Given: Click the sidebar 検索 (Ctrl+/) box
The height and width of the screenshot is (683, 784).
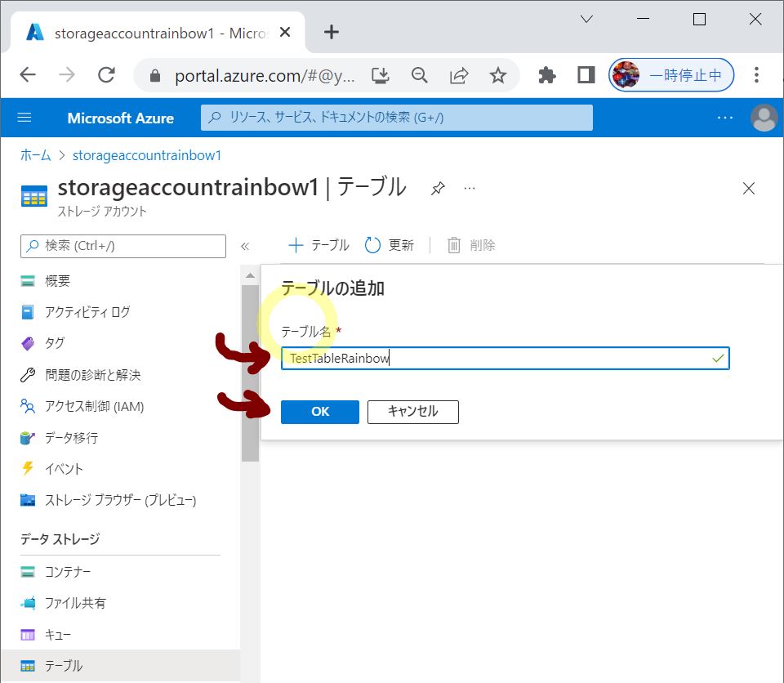Looking at the screenshot, I should click(123, 246).
